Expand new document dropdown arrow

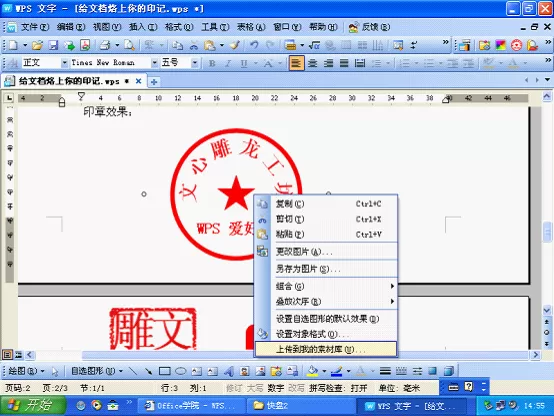coord(25,45)
